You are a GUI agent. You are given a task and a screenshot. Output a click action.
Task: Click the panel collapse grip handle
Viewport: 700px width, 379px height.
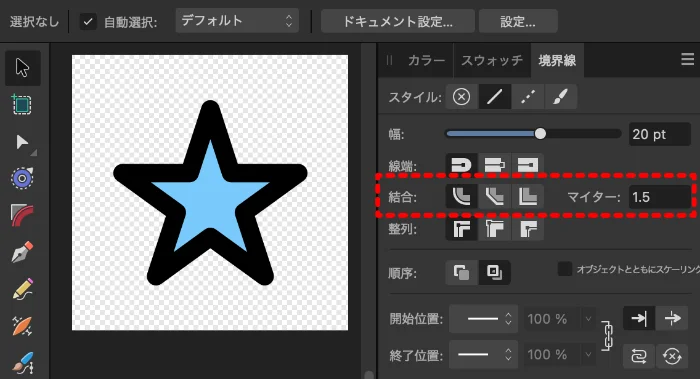[389, 60]
